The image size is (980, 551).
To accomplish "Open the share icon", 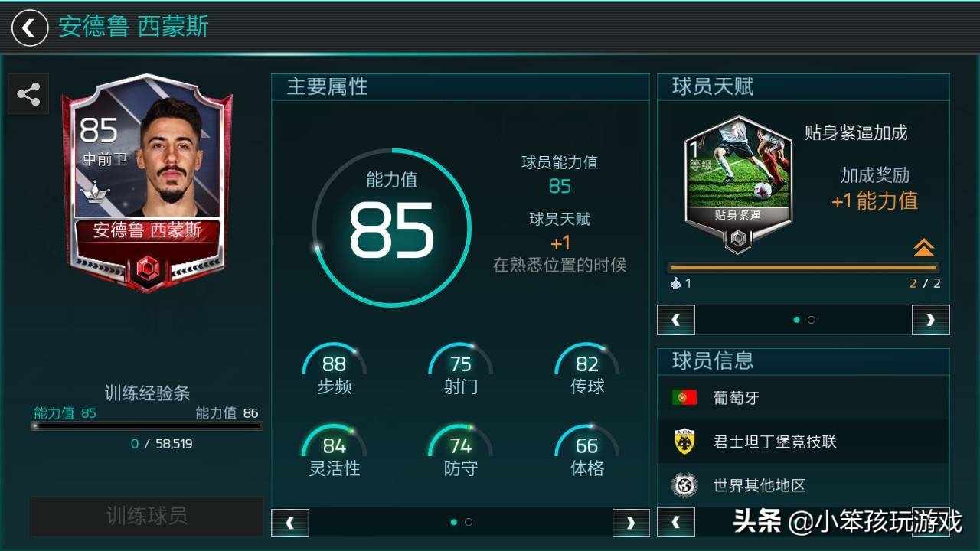I will (x=28, y=94).
